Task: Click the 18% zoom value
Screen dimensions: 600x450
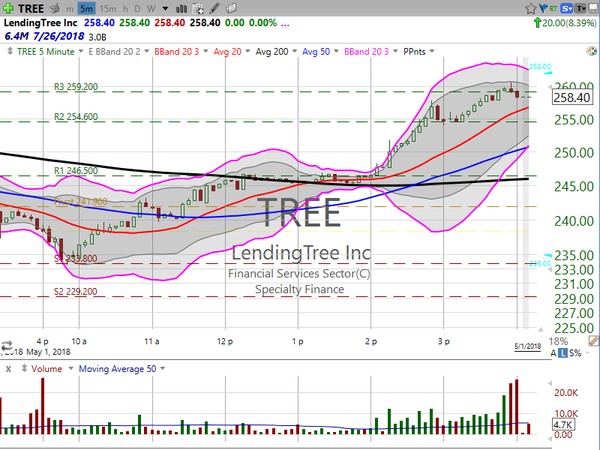Action: coord(559,341)
